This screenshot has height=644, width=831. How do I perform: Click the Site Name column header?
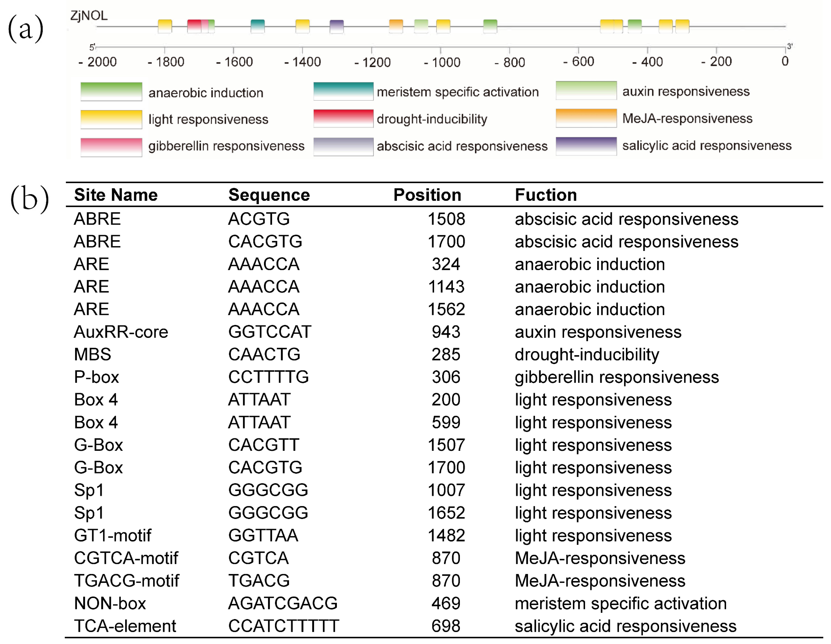point(116,195)
